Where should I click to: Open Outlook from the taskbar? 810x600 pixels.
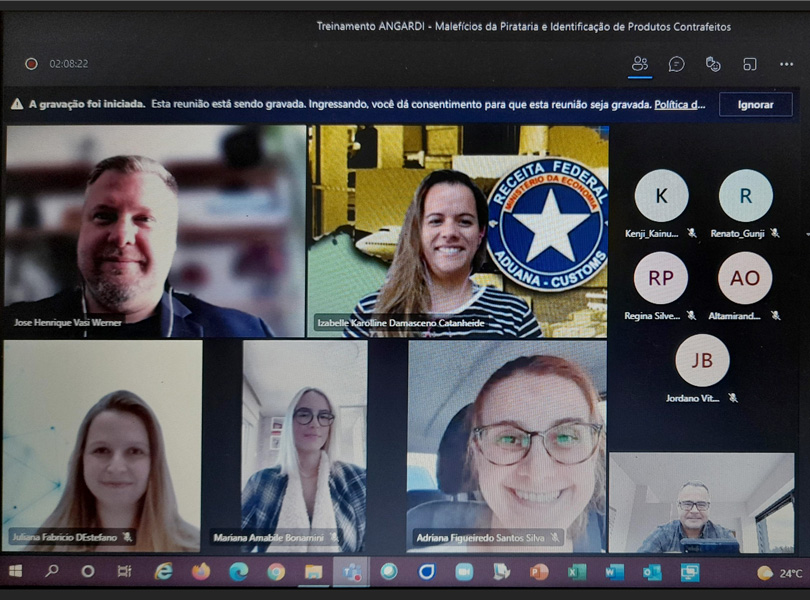(652, 572)
